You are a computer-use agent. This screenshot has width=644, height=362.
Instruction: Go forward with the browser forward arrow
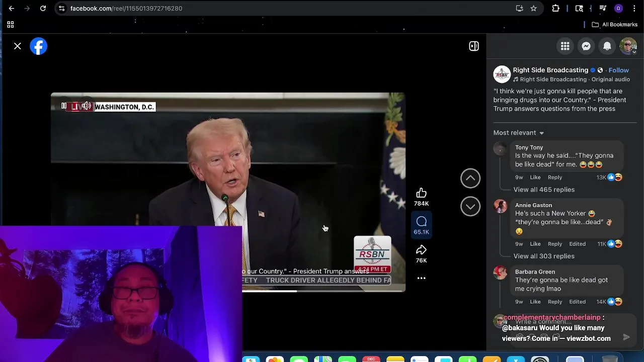click(x=28, y=8)
